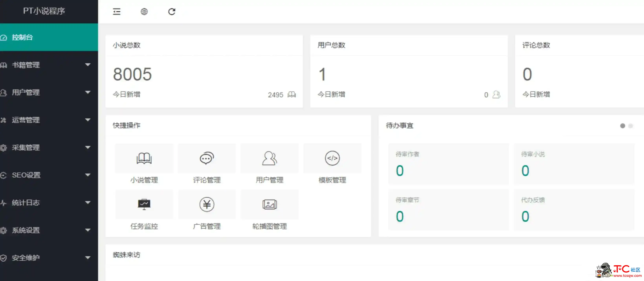Image resolution: width=644 pixels, height=281 pixels.
Task: Open the 书籍管理 menu
Action: pyautogui.click(x=49, y=65)
